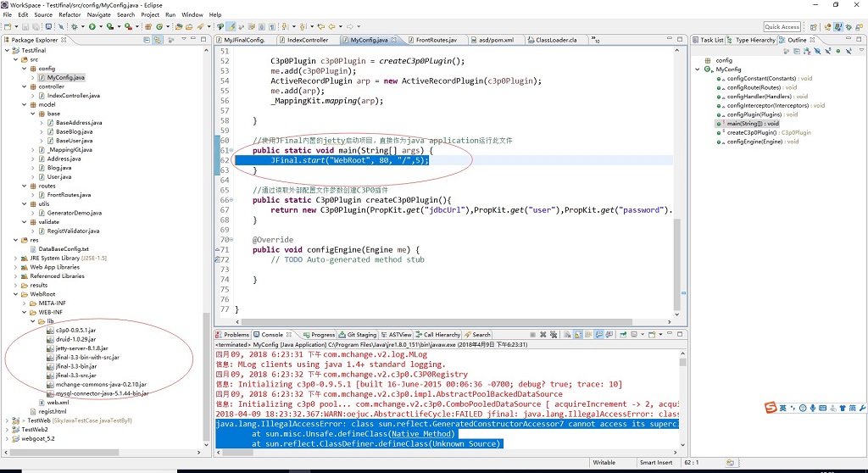Toggle Hide Non-Public Members in Outline
The image size is (868, 473).
(838, 51)
